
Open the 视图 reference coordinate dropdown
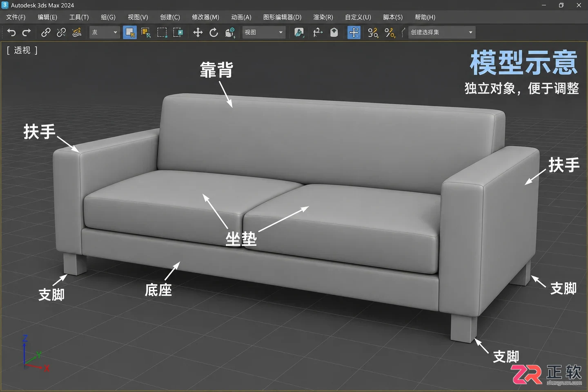(263, 32)
